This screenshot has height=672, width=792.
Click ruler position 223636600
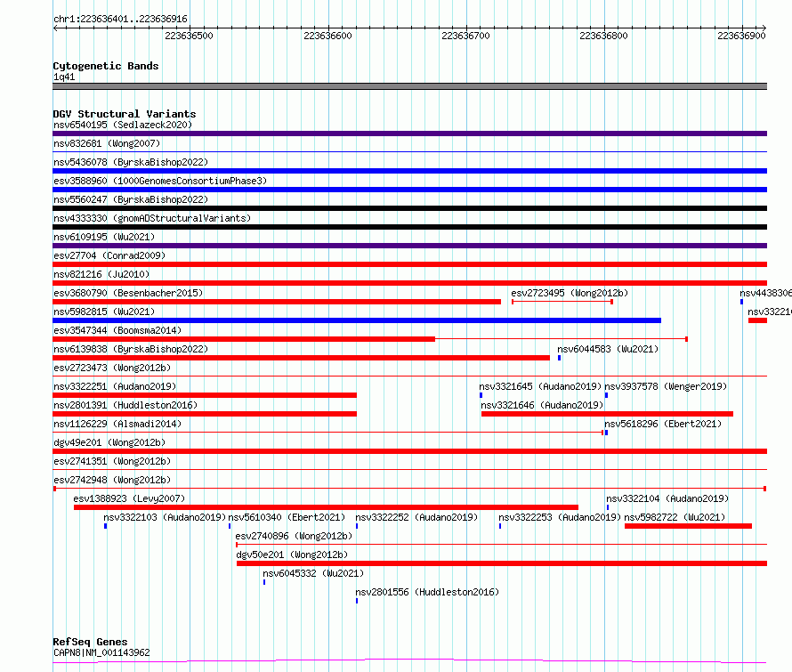point(327,36)
